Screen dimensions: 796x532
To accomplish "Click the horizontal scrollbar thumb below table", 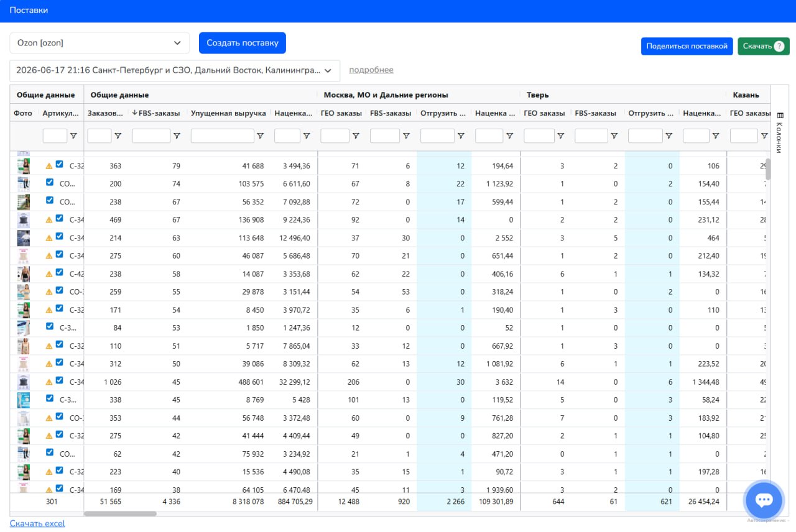I will 120,514.
